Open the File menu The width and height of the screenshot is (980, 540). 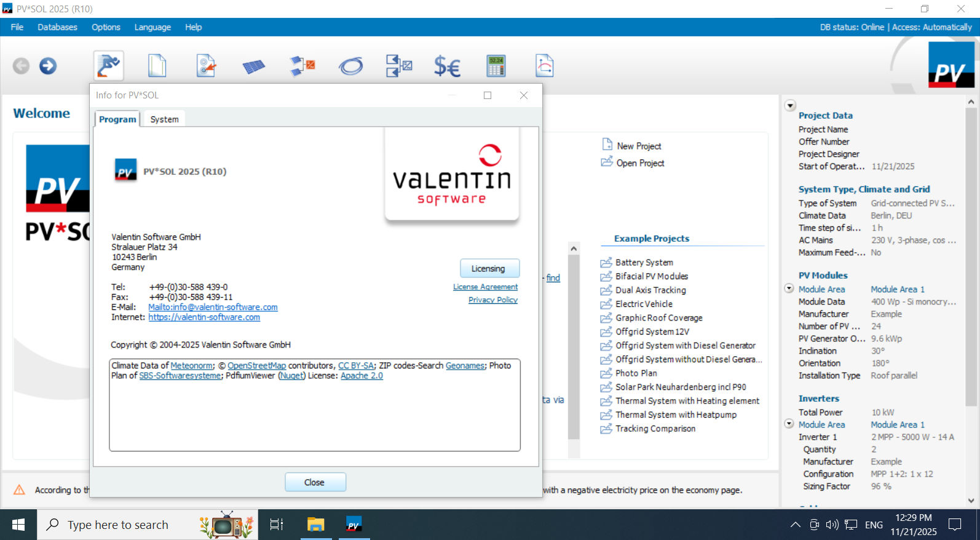click(17, 27)
